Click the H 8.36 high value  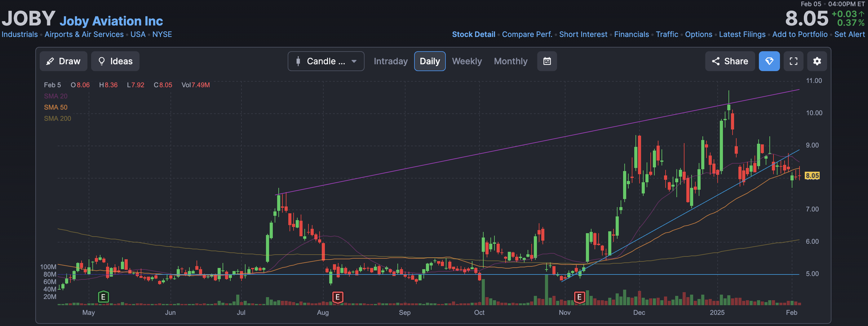click(108, 85)
